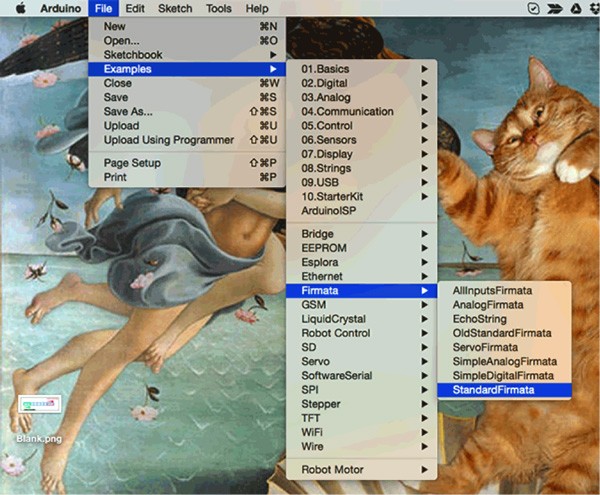Click the Google Drive icon in the menu bar
Screen dimensions: 600x495
[x=576, y=8]
